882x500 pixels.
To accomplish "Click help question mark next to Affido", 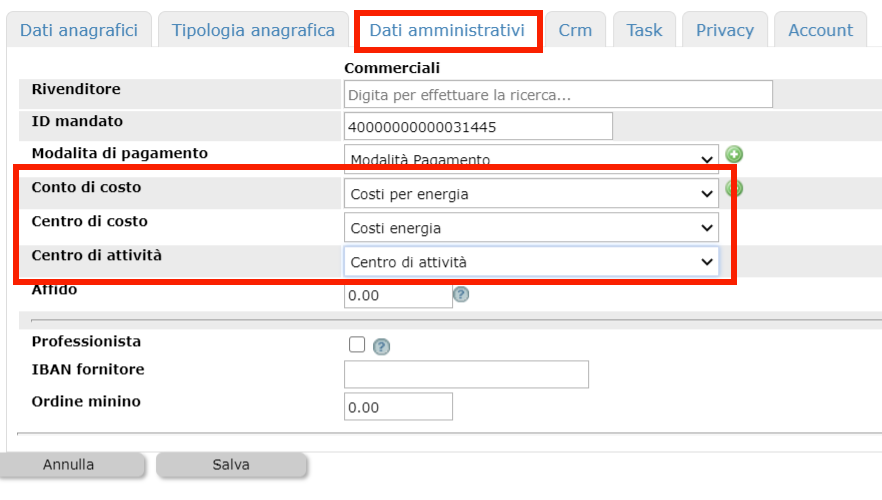I will [461, 294].
